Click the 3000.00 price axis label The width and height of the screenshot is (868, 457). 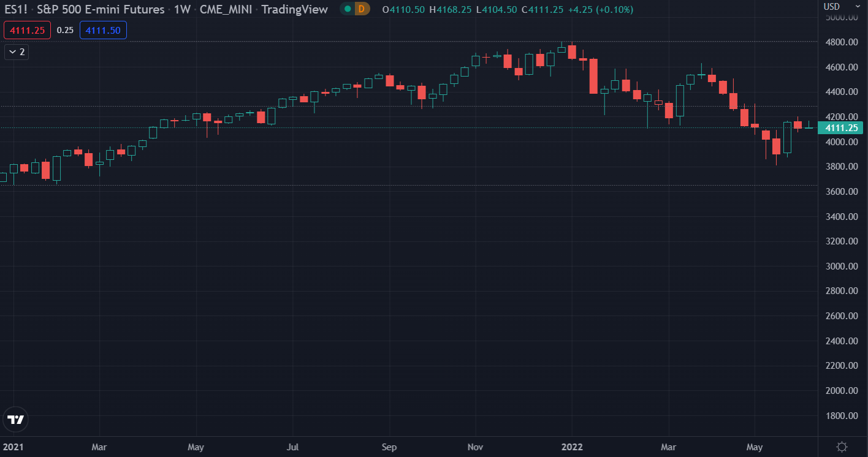click(842, 266)
